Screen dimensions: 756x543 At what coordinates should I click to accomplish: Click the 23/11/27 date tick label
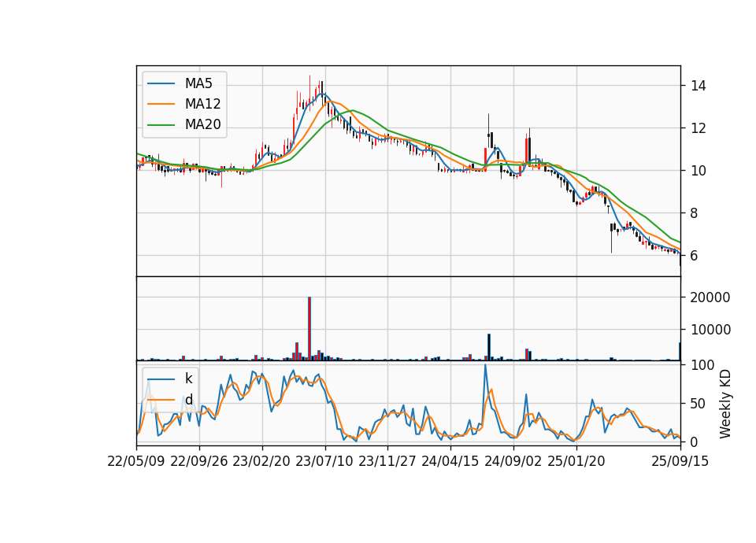(387, 461)
